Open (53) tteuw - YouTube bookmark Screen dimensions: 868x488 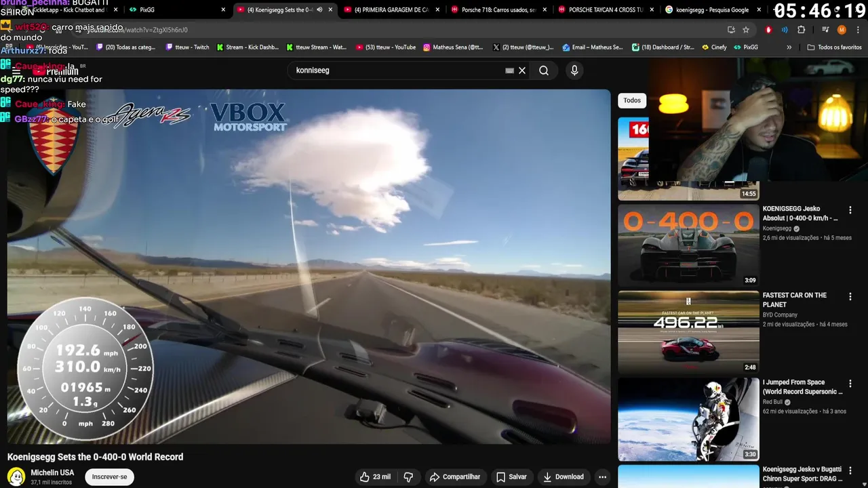tap(385, 47)
